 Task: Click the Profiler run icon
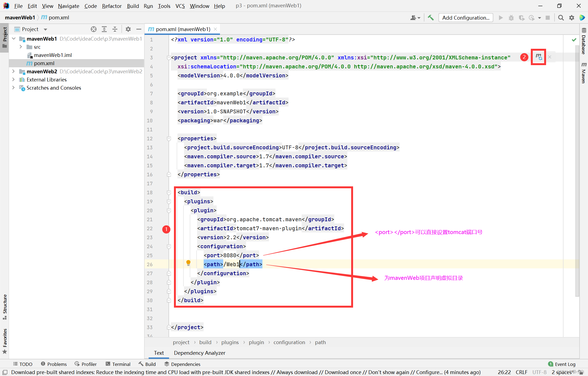coord(532,18)
